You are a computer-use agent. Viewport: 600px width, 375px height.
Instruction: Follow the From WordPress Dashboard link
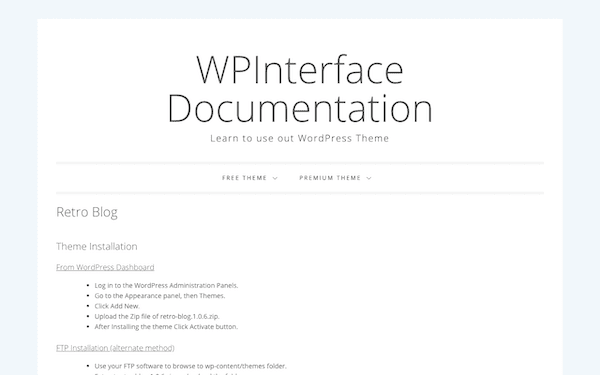coord(105,267)
